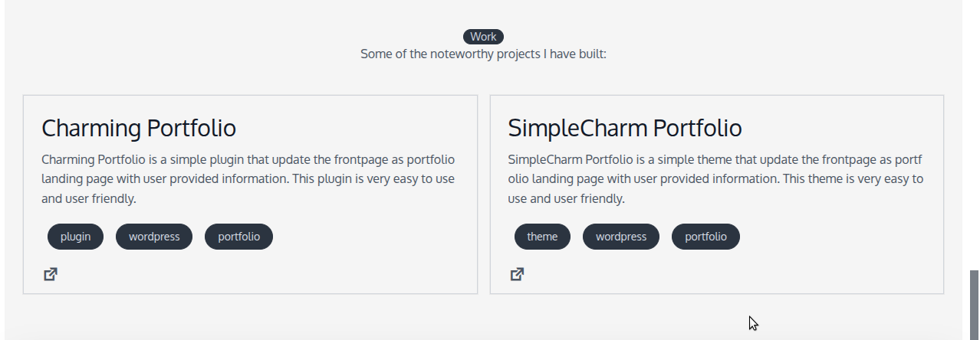This screenshot has width=980, height=340.
Task: Click word plugin in Charming Portfolio description
Action: [228, 160]
